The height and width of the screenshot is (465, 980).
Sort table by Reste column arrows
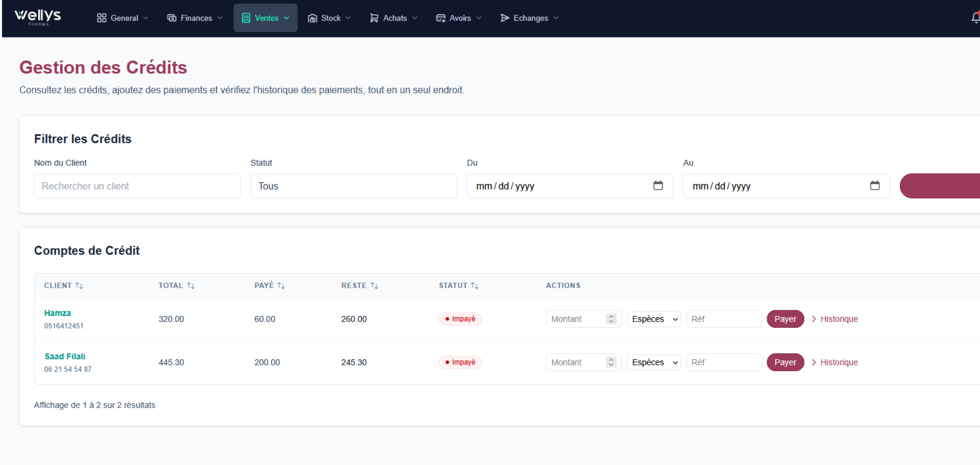374,286
